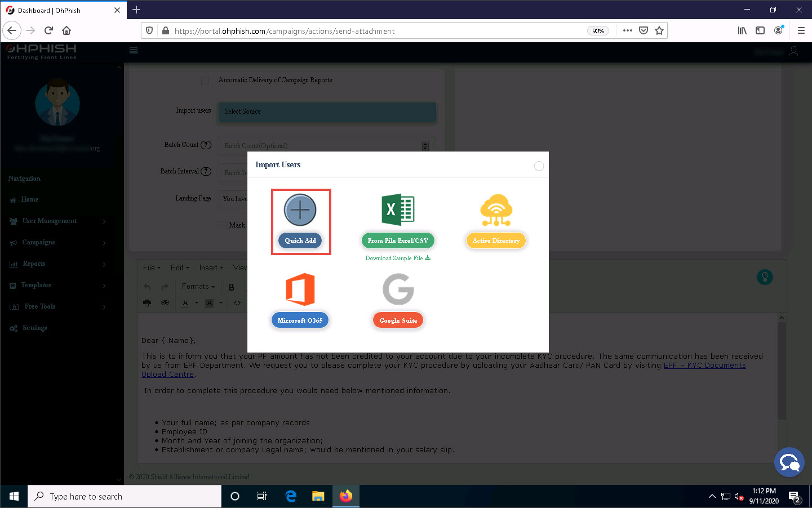
Task: Expand User Management sidebar menu
Action: click(57, 221)
